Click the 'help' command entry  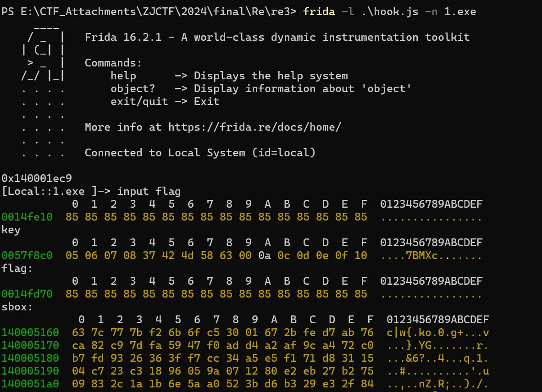[123, 76]
